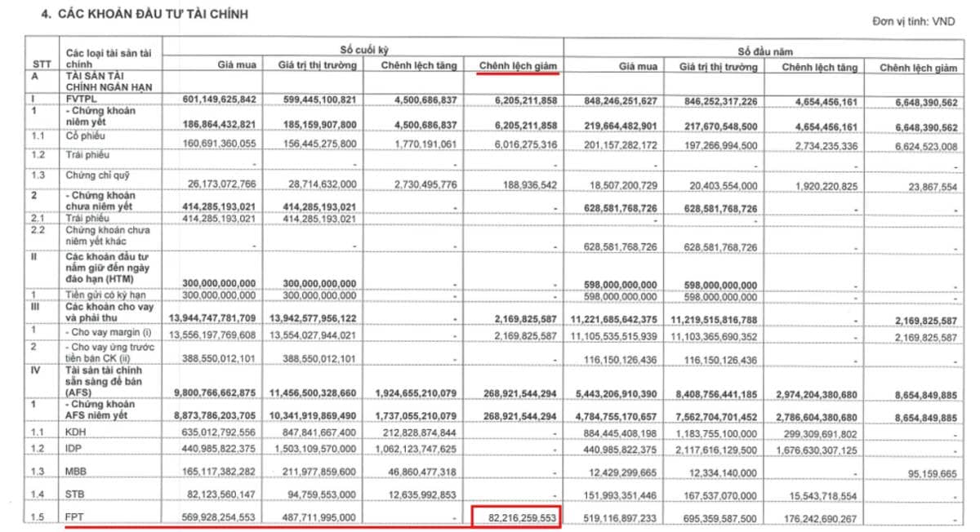The image size is (980, 532).
Task: Select the 'Số đầu năm' column group header
Action: [x=766, y=51]
